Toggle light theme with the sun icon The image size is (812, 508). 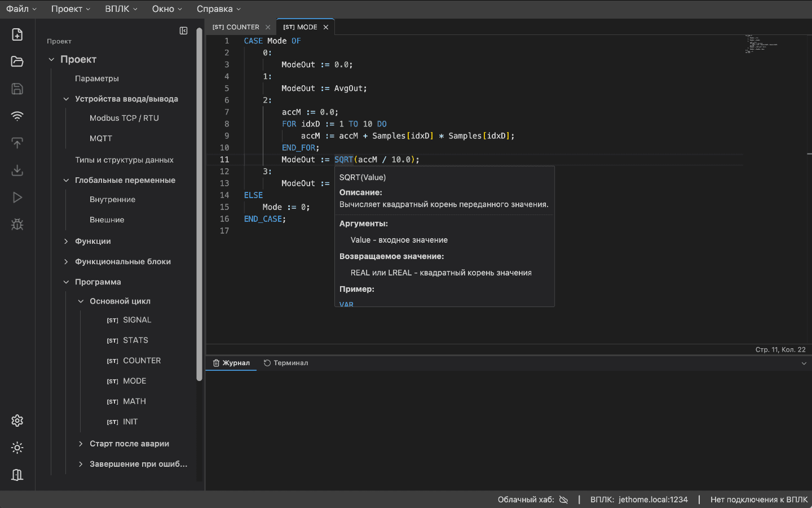tap(17, 448)
